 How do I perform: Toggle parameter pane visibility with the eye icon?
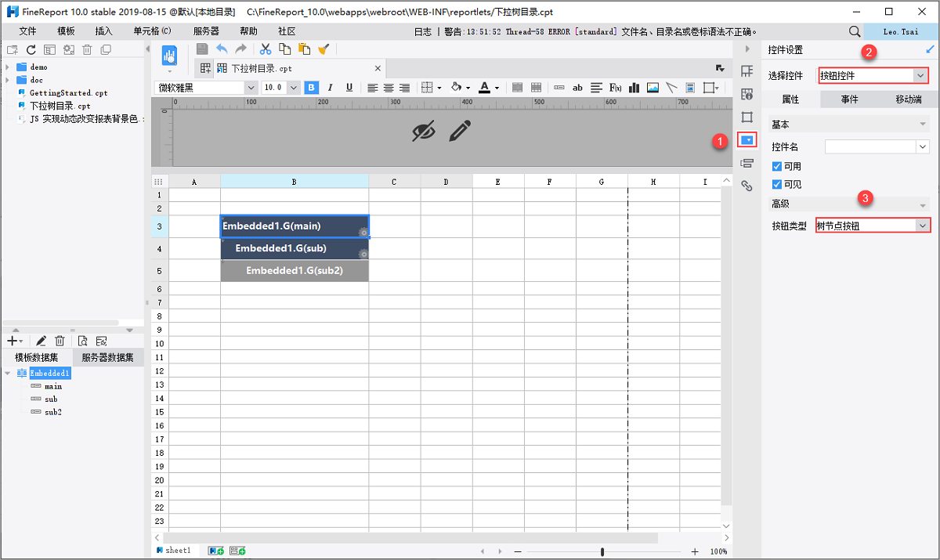pos(424,132)
